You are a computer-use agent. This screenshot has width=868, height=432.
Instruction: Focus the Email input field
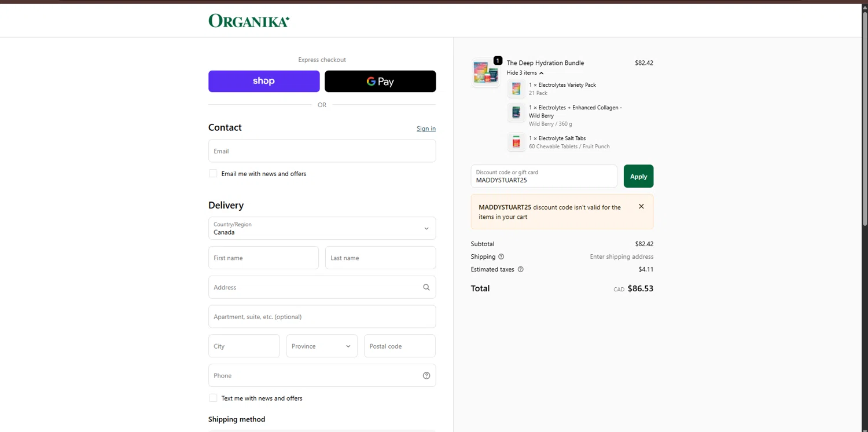322,151
